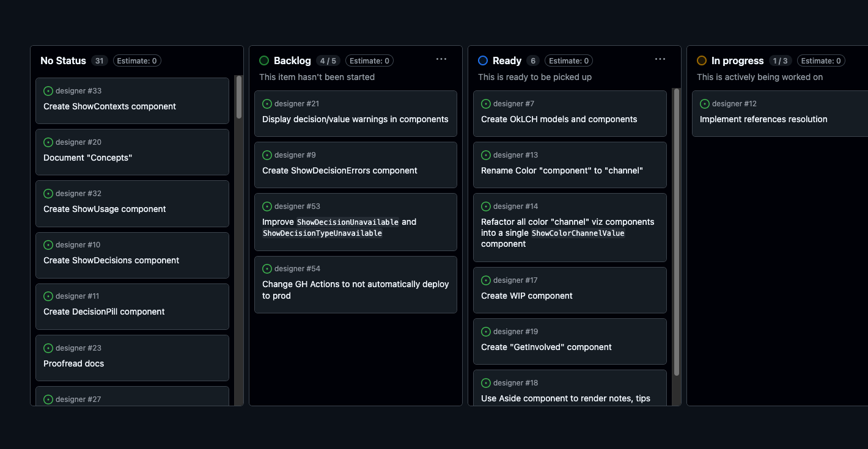Click Estimate: 0 badge in Ready
868x449 pixels.
(568, 60)
